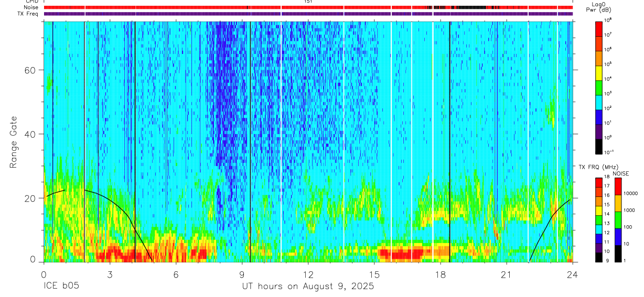
Task: Click the red segment of Lag0 Pwr colorbar
Action: pyautogui.click(x=599, y=28)
